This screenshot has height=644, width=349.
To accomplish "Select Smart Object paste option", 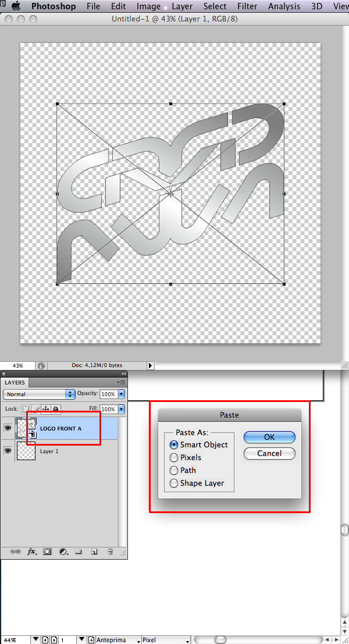I will point(199,444).
